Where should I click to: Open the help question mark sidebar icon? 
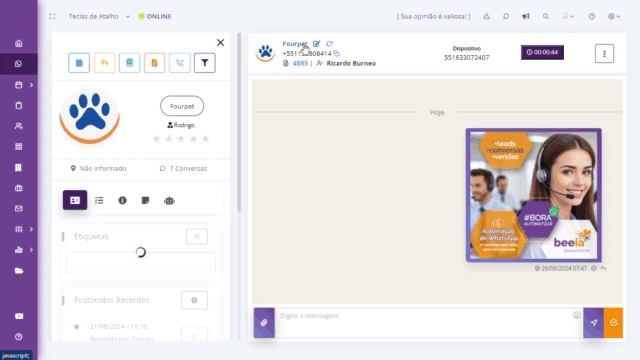[x=19, y=337]
